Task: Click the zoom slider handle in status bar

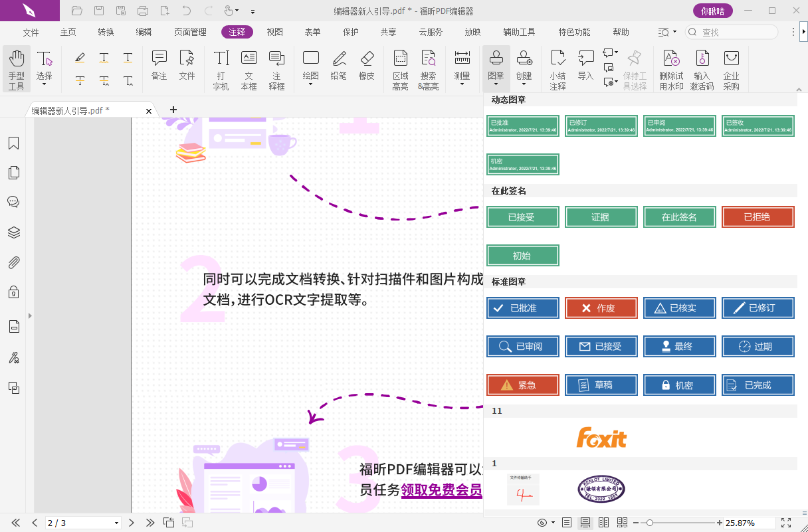Action: [649, 523]
